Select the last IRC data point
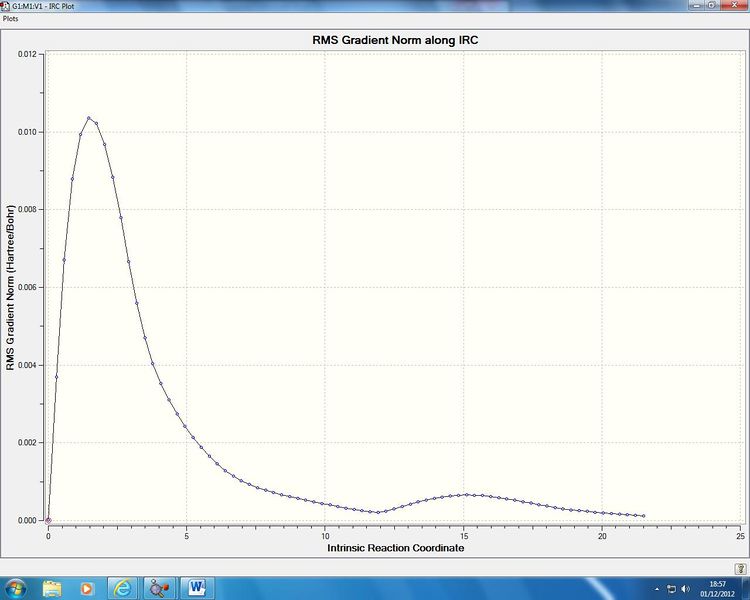The width and height of the screenshot is (750, 600). 643,516
